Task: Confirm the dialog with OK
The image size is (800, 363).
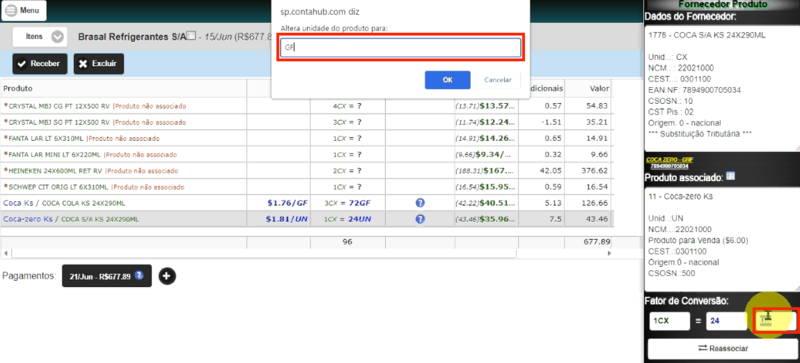Action: [x=447, y=80]
